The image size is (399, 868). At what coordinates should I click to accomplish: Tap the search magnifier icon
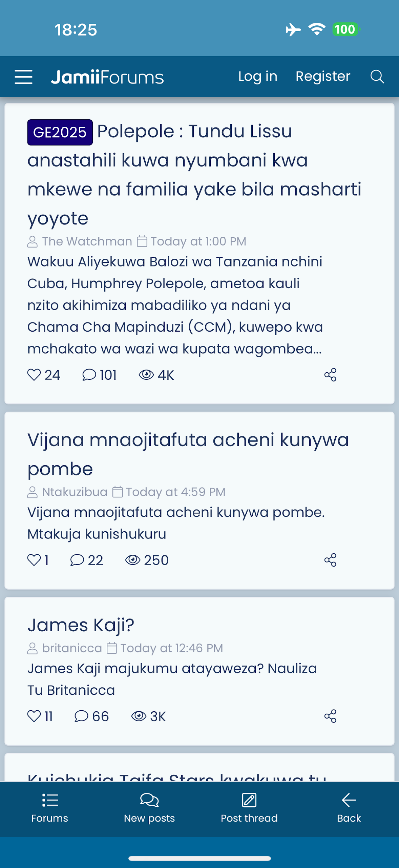coord(377,77)
